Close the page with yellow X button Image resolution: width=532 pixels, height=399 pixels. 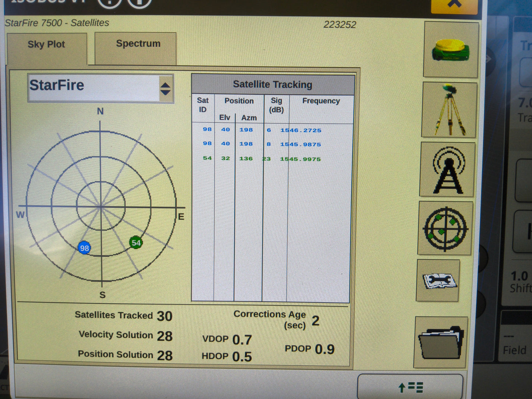tap(455, 5)
